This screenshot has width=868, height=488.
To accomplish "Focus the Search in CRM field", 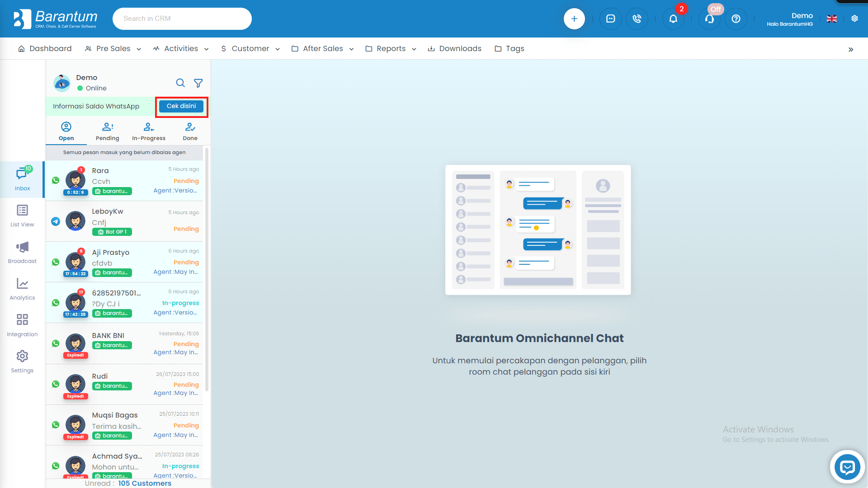I will [182, 19].
